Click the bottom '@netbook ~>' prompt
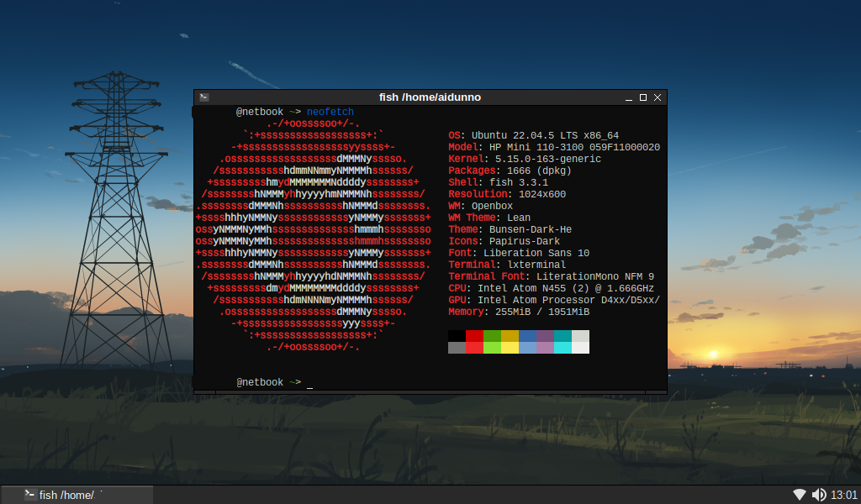 [x=268, y=382]
